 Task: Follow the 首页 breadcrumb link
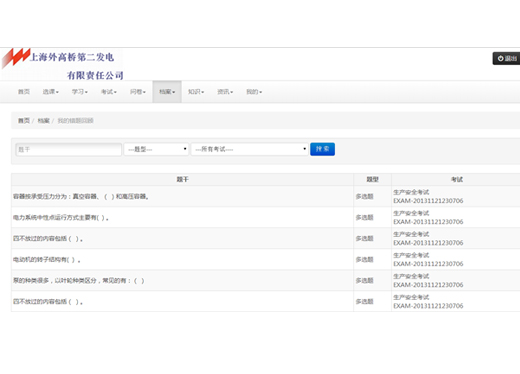[x=24, y=121]
